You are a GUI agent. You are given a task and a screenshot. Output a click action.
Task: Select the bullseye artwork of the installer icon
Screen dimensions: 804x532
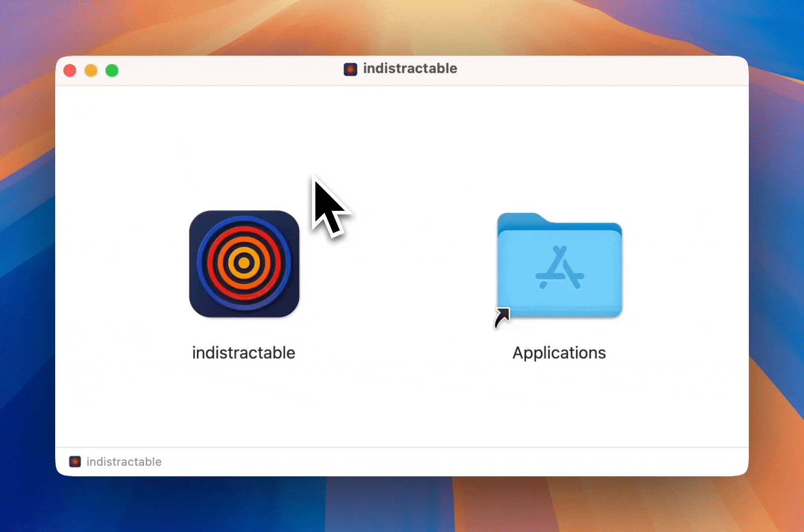pyautogui.click(x=244, y=263)
